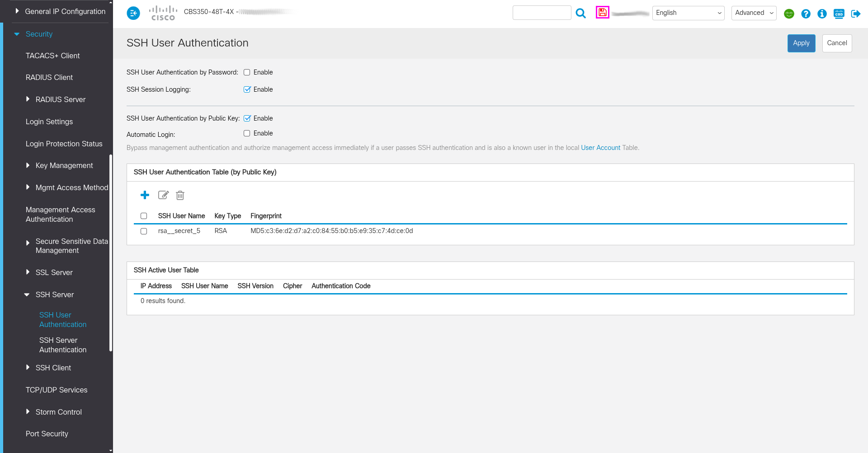Click the logout arrow icon
This screenshot has height=453, width=868.
coord(855,14)
